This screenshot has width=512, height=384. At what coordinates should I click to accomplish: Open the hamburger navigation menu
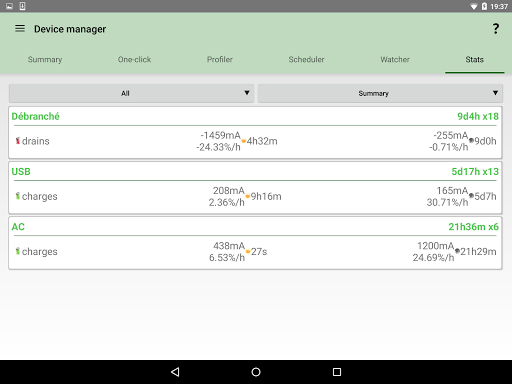20,29
